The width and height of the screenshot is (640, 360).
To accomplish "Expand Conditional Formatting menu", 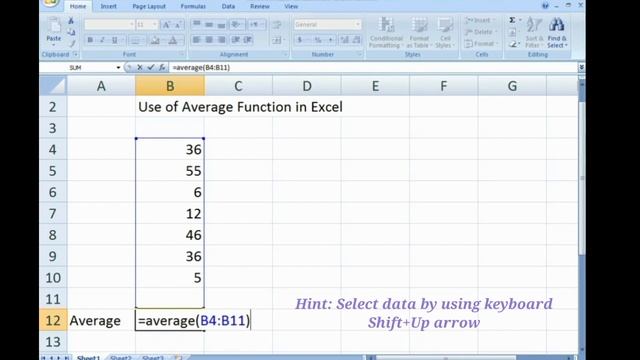I will click(386, 33).
